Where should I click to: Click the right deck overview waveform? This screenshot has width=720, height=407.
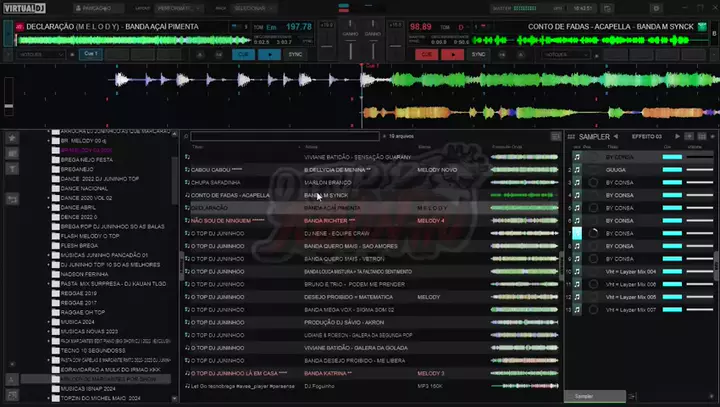(590, 40)
